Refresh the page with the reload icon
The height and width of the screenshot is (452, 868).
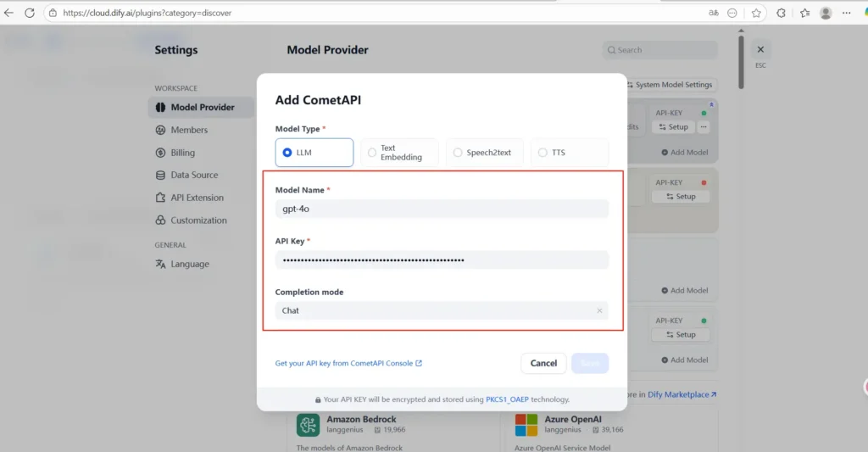(x=30, y=13)
